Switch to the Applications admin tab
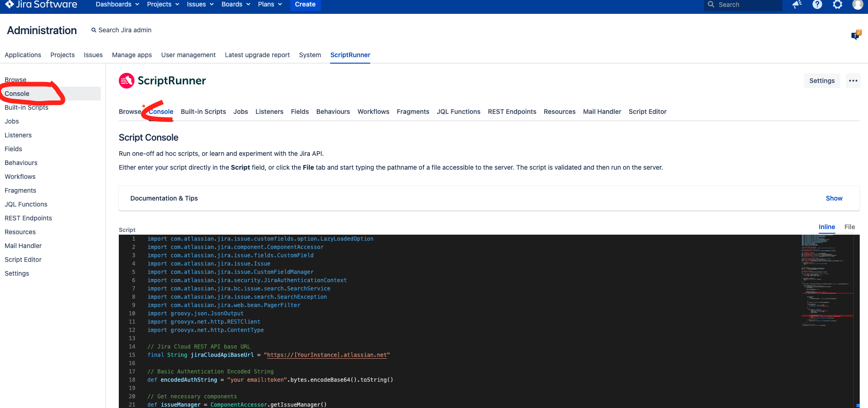 pos(23,55)
